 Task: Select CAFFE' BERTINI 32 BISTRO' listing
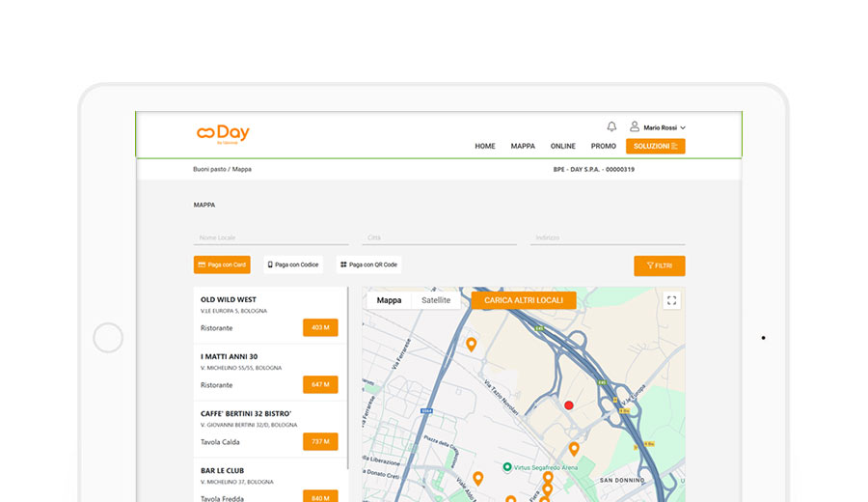pos(270,430)
